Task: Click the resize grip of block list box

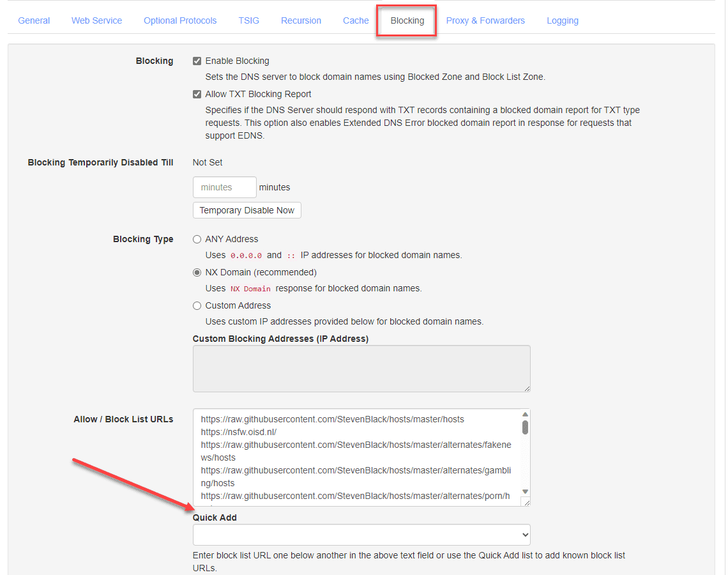Action: point(526,502)
